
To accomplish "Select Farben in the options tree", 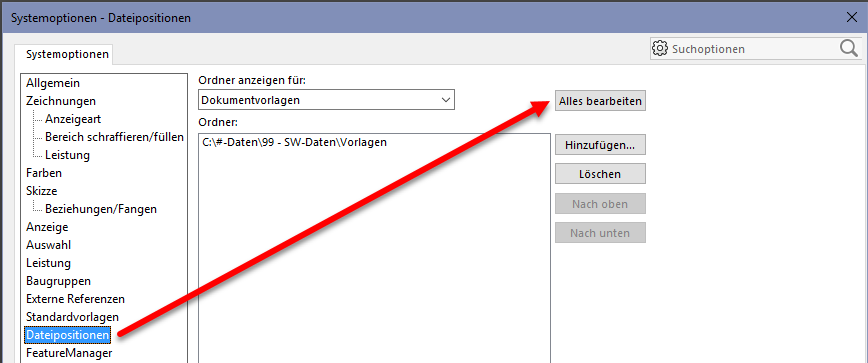I will click(44, 173).
